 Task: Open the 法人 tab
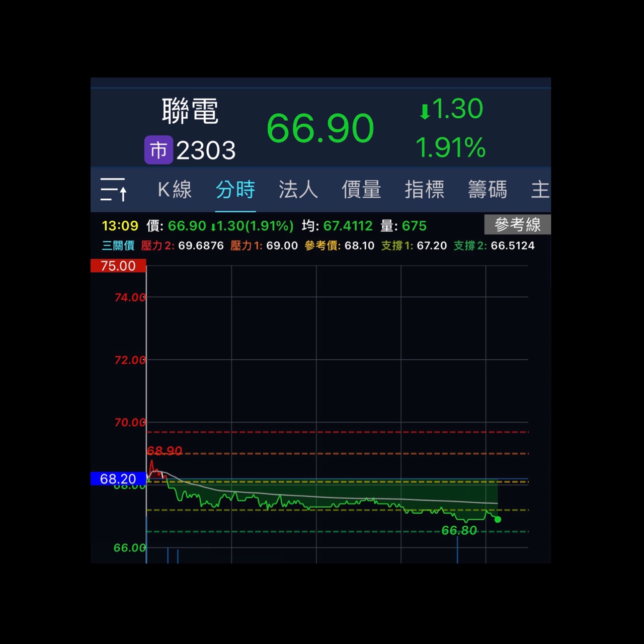tap(298, 190)
